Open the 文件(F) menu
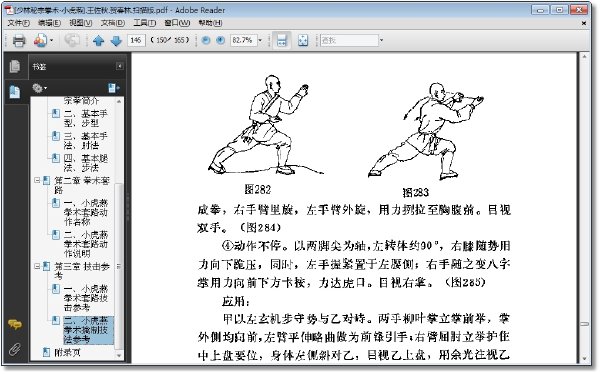This screenshot has height=374, width=600. click(x=18, y=23)
